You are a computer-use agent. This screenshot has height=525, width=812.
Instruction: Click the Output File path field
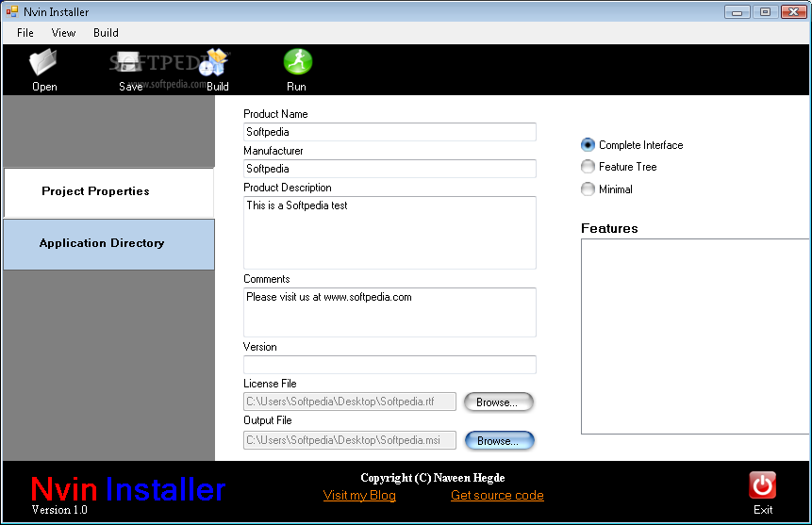[350, 440]
